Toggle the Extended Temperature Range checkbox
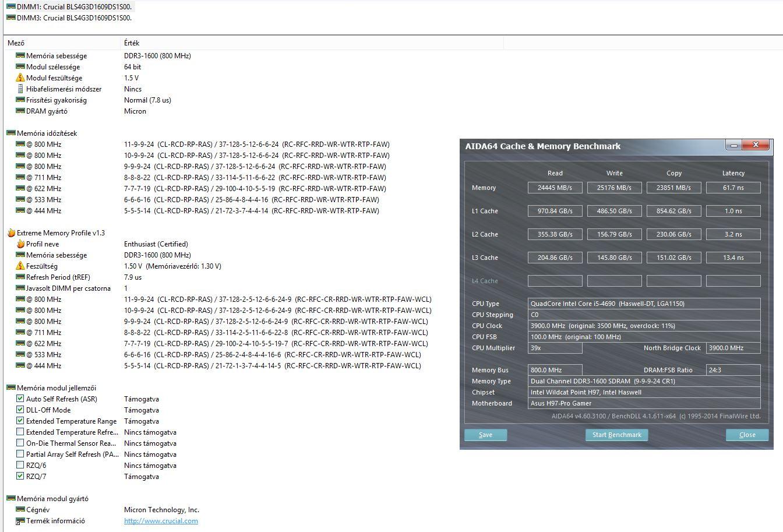 click(x=20, y=421)
